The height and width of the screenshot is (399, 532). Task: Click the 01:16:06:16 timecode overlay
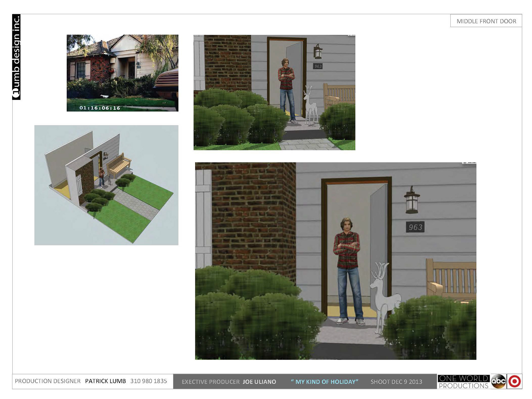click(x=100, y=108)
